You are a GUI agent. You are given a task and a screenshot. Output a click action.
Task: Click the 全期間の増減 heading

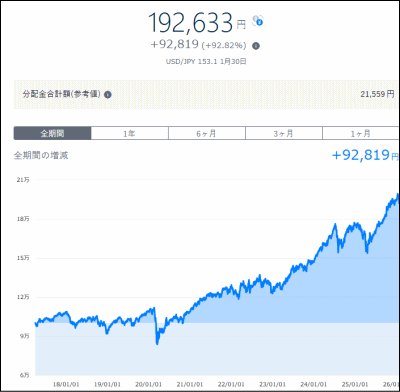click(41, 156)
